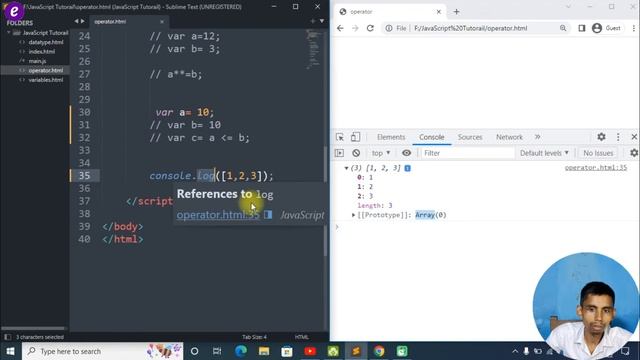
Task: Click Type here to search box
Action: coord(102,351)
